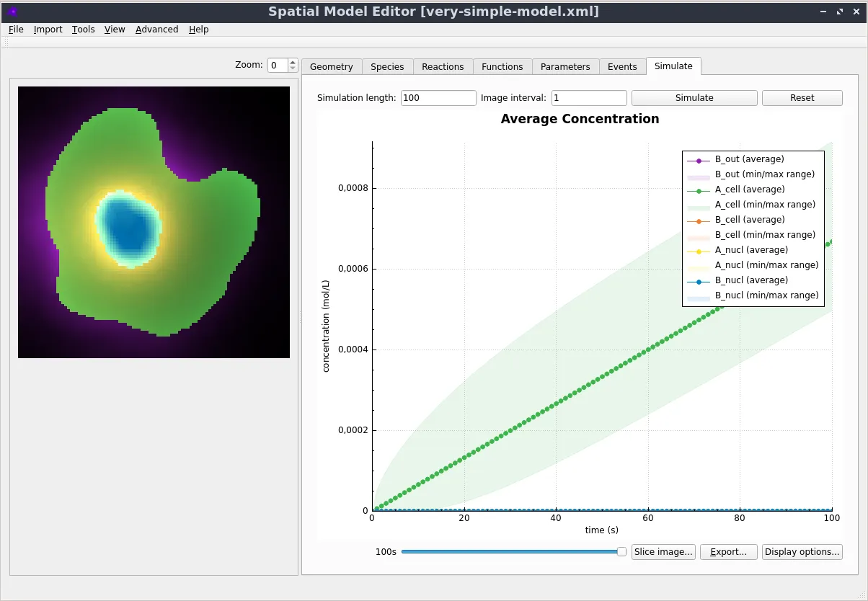868x601 pixels.
Task: Switch to the Parameters tab
Action: (565, 66)
